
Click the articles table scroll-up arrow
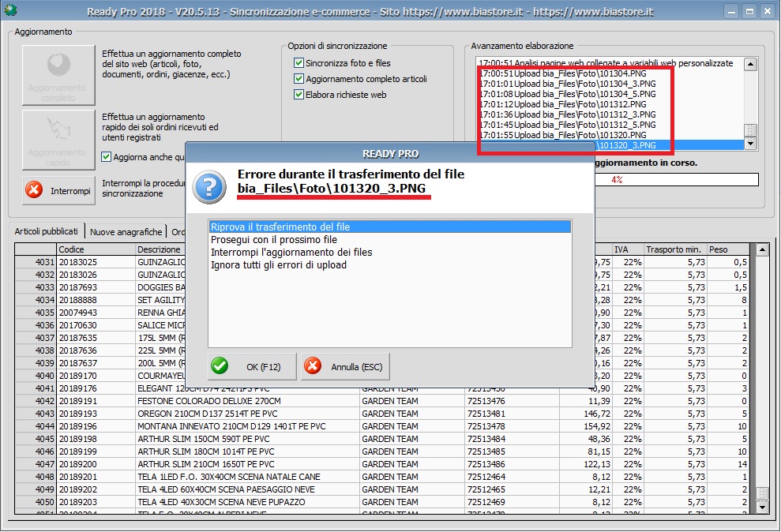(762, 249)
